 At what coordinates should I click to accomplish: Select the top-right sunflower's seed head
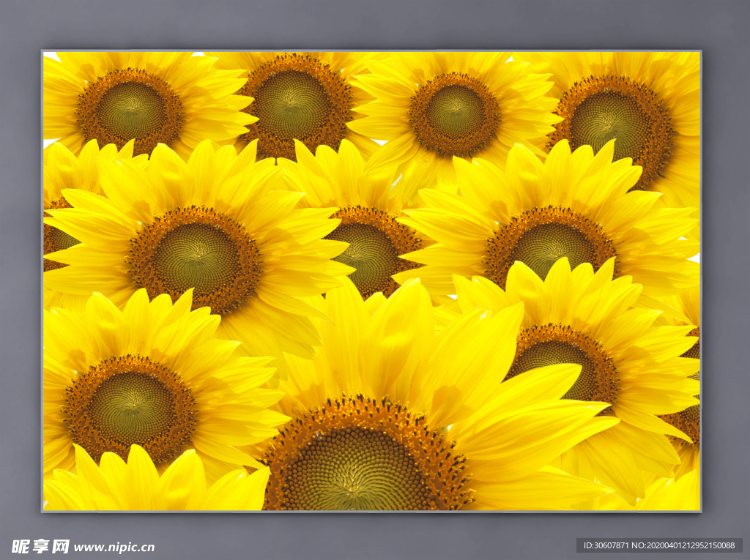pos(610,122)
